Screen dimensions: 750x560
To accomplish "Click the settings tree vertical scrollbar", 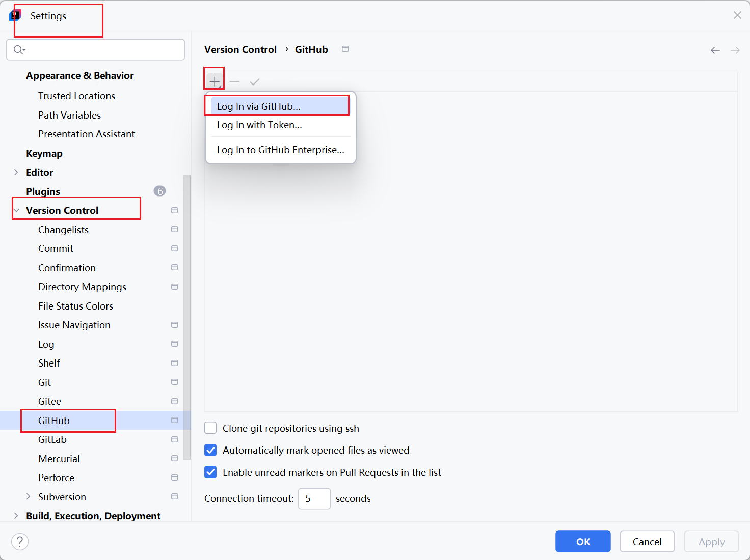I will click(x=187, y=317).
